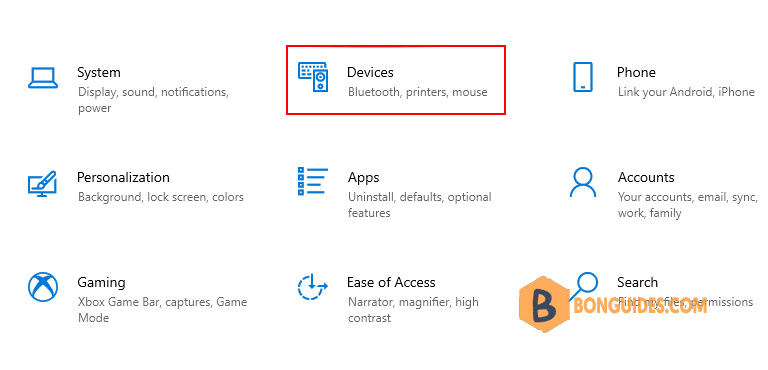Click the Personalization paintbrush icon

point(43,184)
